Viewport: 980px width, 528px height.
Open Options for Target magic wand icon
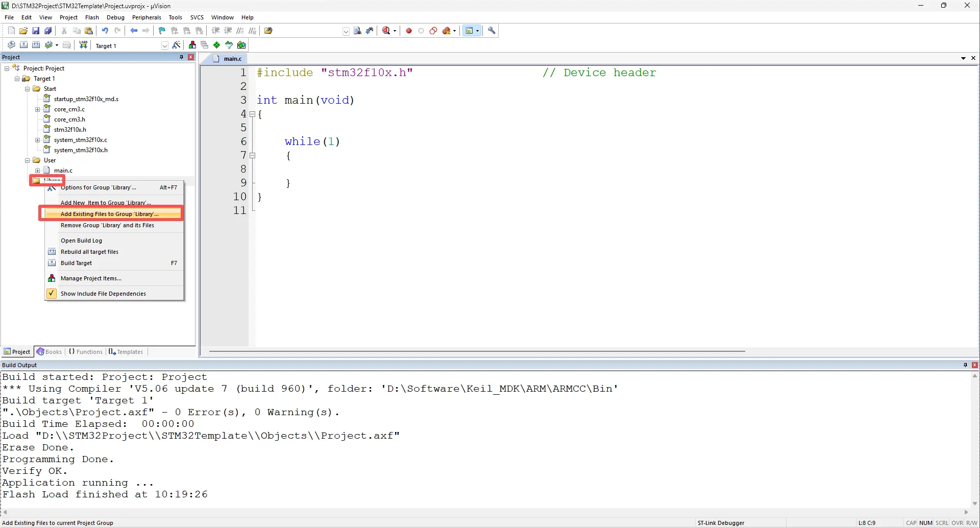[x=177, y=45]
